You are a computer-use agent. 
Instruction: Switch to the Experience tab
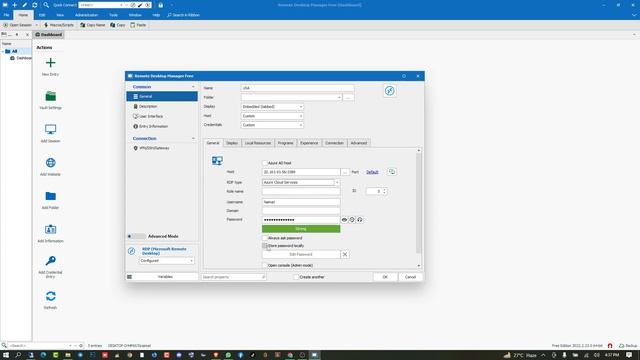tap(309, 143)
